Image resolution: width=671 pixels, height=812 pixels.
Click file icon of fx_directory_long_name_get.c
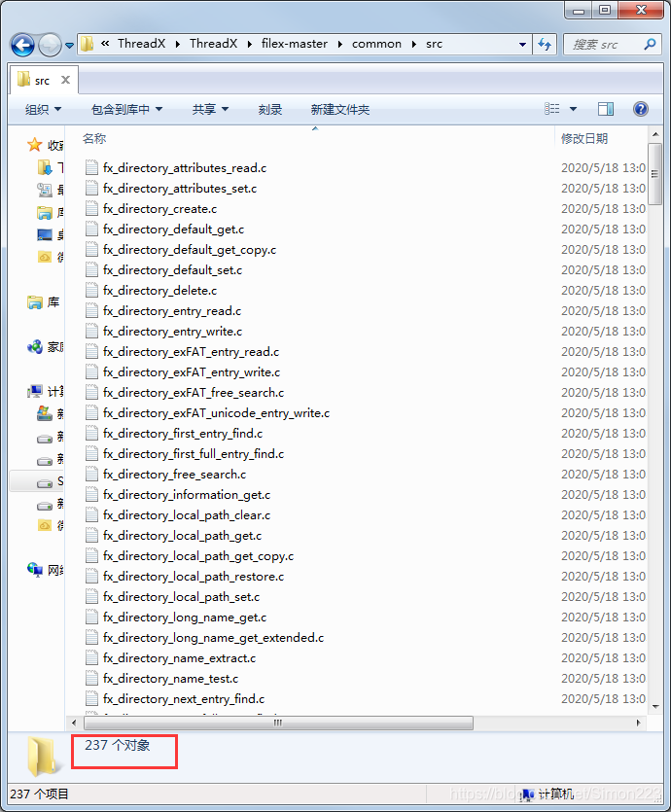click(91, 618)
